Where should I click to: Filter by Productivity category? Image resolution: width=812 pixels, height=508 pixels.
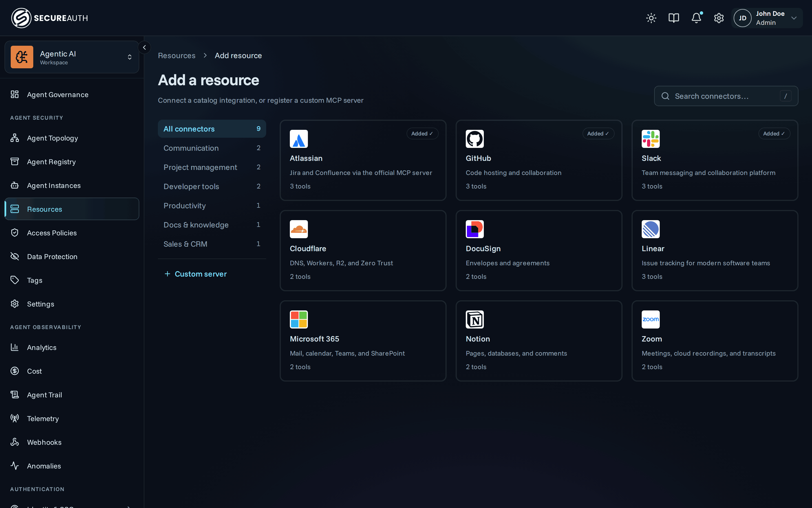pos(212,205)
